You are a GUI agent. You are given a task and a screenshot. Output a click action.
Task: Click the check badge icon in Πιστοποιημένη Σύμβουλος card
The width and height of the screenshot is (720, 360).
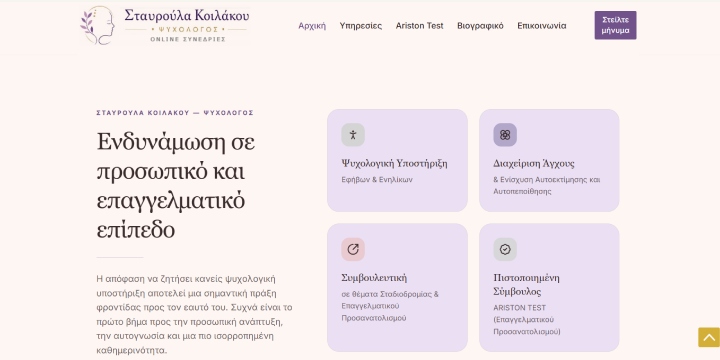[x=505, y=249]
